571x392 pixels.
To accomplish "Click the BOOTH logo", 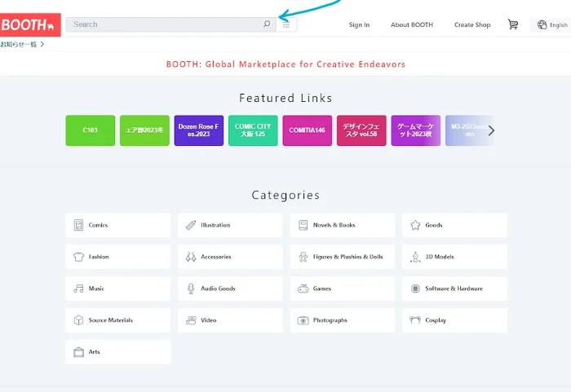I will [30, 24].
